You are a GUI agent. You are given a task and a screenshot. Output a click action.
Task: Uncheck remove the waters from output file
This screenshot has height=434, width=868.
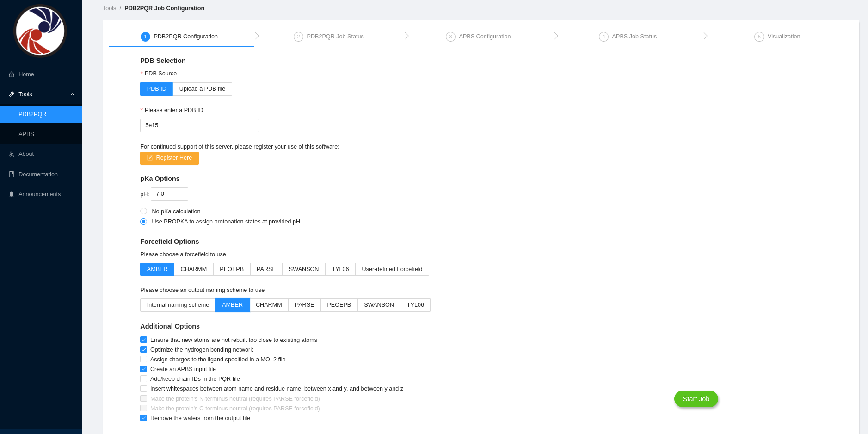click(144, 418)
